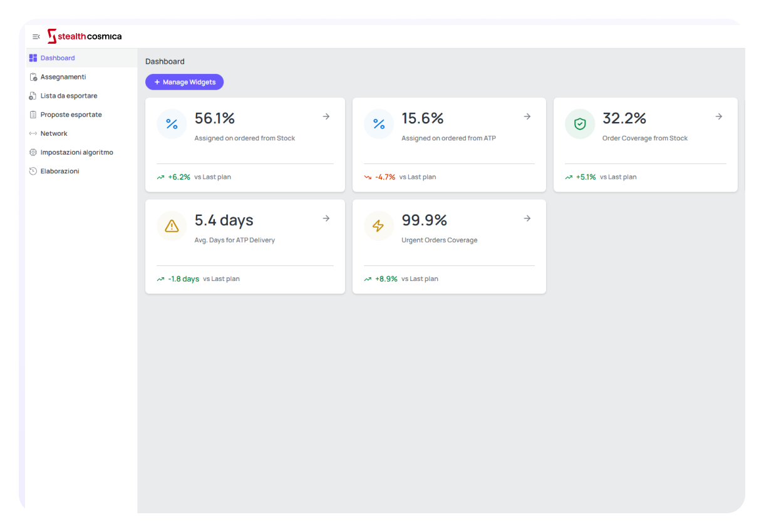The image size is (764, 532).
Task: Click the lightning bolt icon on Urgent Orders card
Action: pos(379,226)
